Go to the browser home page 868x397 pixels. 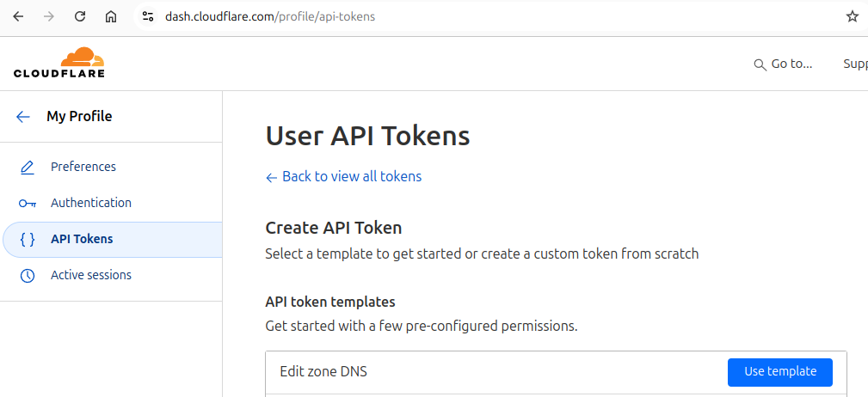[x=111, y=16]
